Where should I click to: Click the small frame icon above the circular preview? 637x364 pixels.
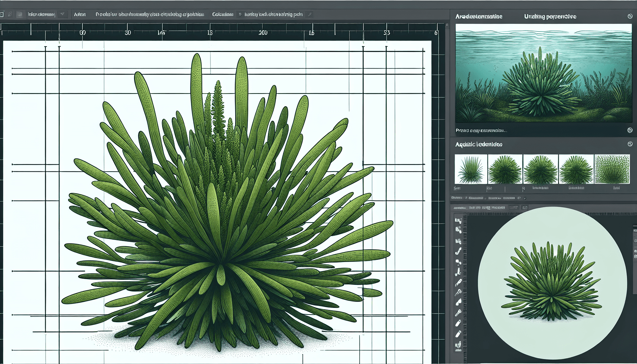tap(525, 208)
